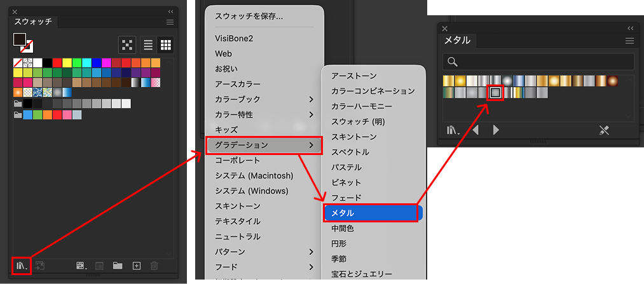Choose スウォッチ (明) gradient library
Viewport: 644px width, 284px height.
358,121
